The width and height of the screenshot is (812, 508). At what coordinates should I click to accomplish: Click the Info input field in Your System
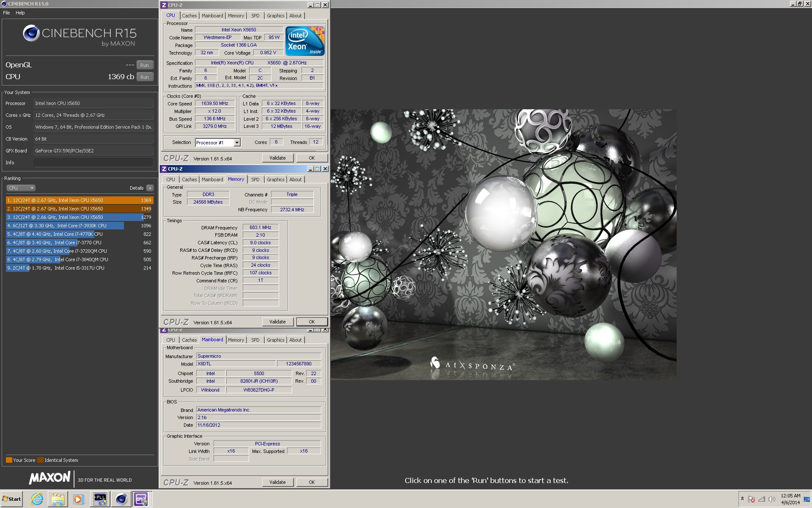[93, 163]
